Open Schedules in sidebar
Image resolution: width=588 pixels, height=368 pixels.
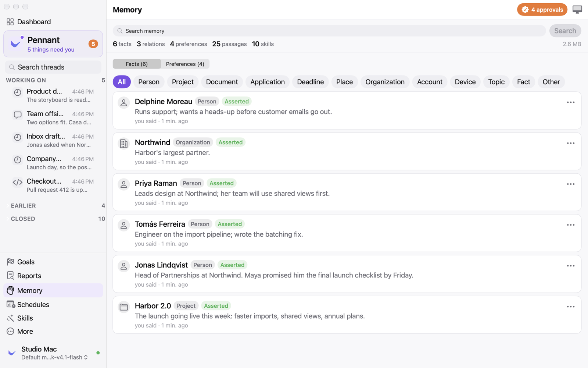click(53, 305)
